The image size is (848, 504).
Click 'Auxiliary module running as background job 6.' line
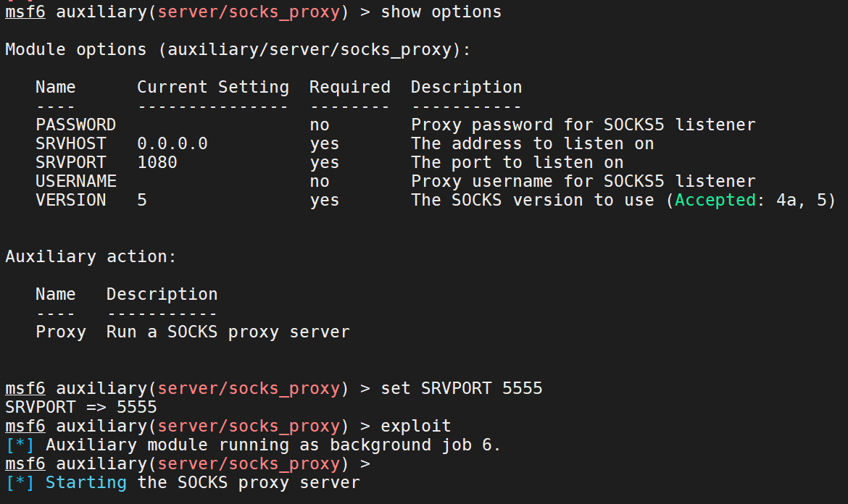point(253,445)
